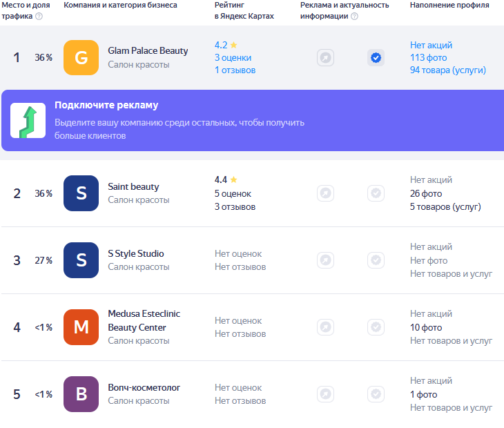Select the 'Glam Palace Beauty' company name
504x428 pixels.
click(148, 51)
